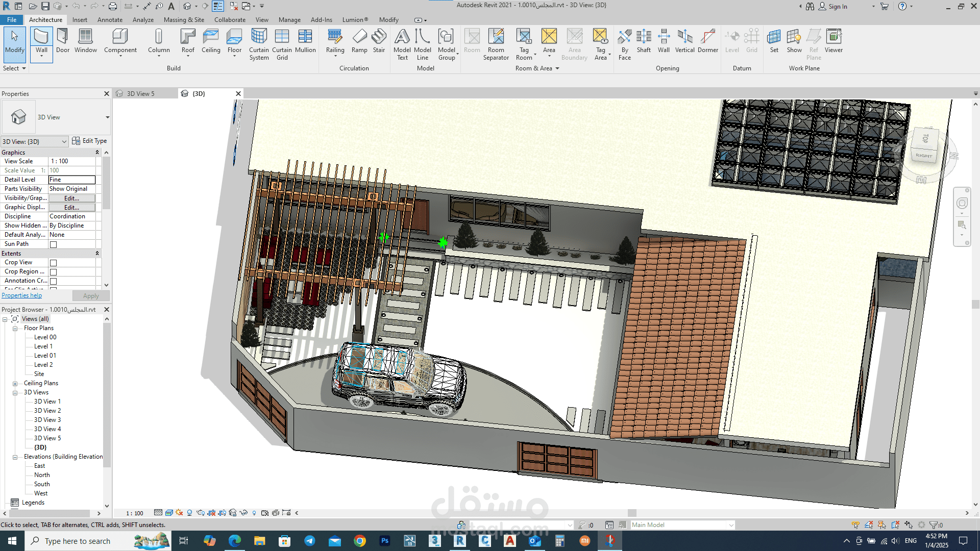Open Level 01 floor plan view

pyautogui.click(x=45, y=356)
